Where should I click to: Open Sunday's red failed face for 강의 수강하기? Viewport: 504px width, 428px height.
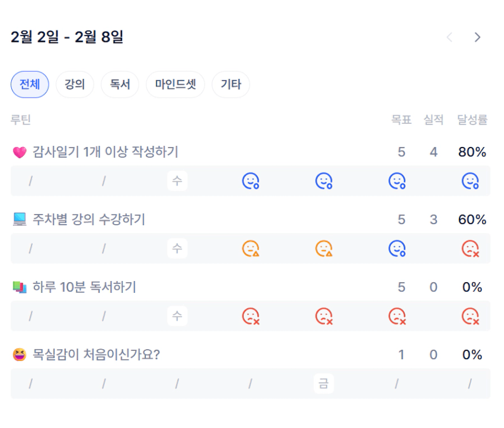470,248
